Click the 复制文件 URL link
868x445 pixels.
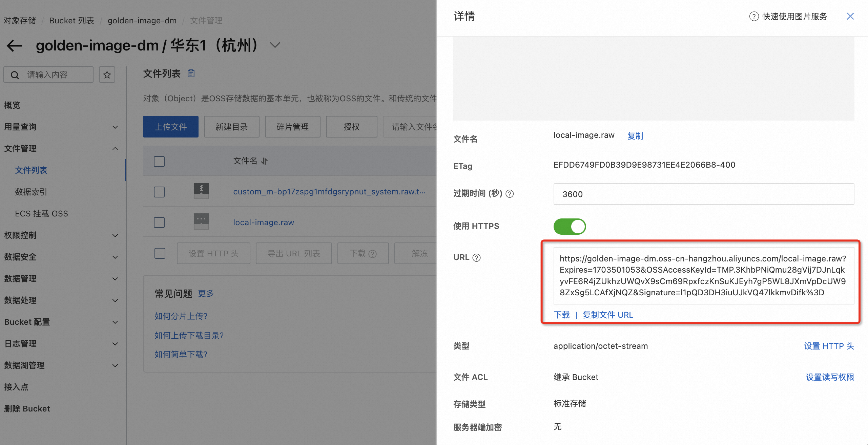[608, 315]
